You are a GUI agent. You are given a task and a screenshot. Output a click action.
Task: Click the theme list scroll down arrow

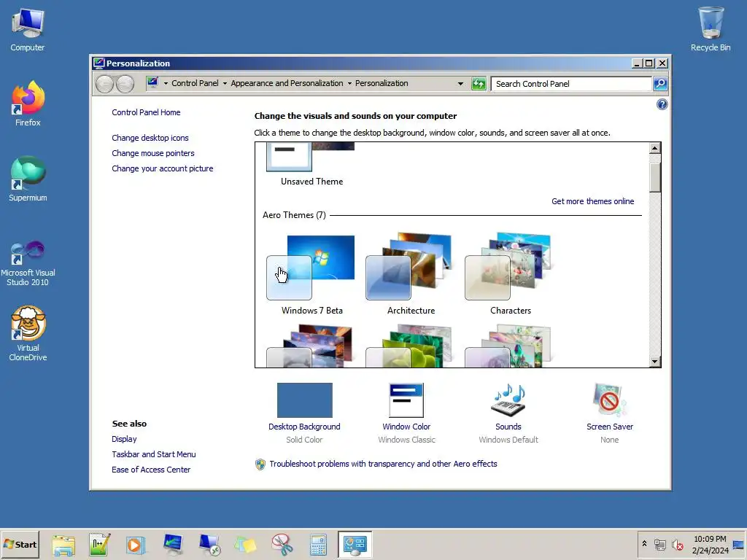(x=654, y=362)
